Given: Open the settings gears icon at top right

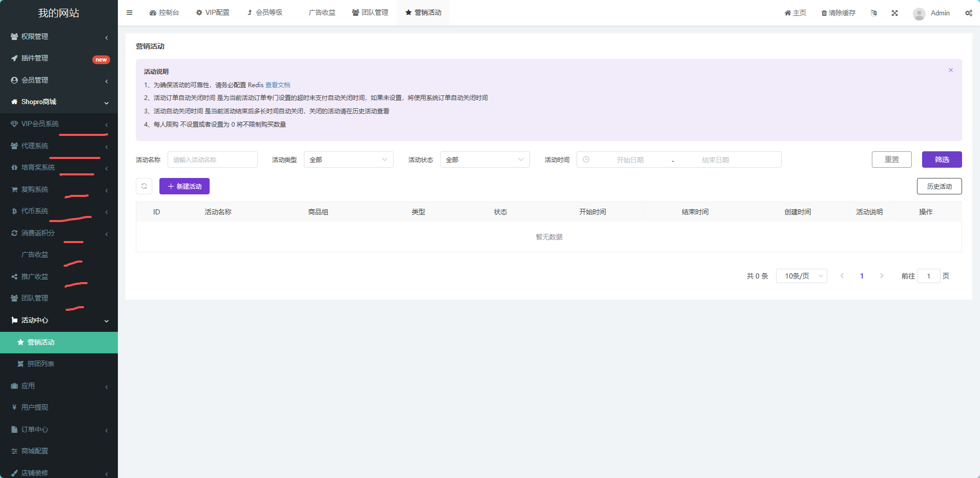Looking at the screenshot, I should coord(968,13).
